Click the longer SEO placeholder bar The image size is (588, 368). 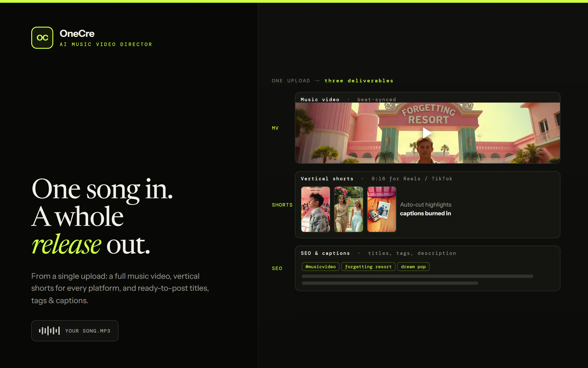click(417, 276)
